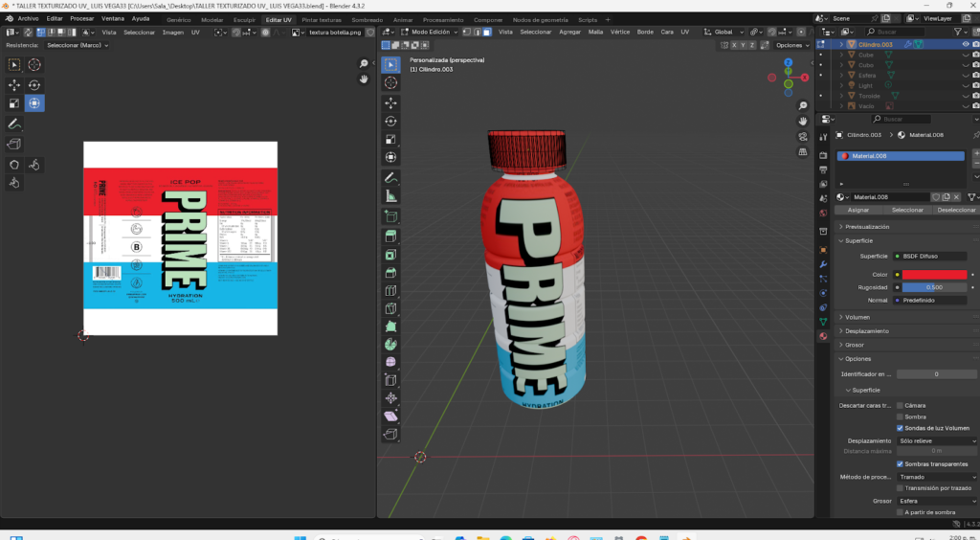Click BSDF Difuso surface shader field
The image size is (980, 540).
click(931, 257)
